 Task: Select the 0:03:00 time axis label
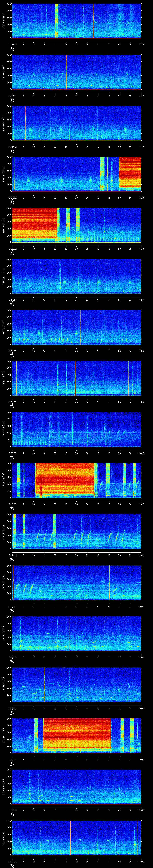12,147
